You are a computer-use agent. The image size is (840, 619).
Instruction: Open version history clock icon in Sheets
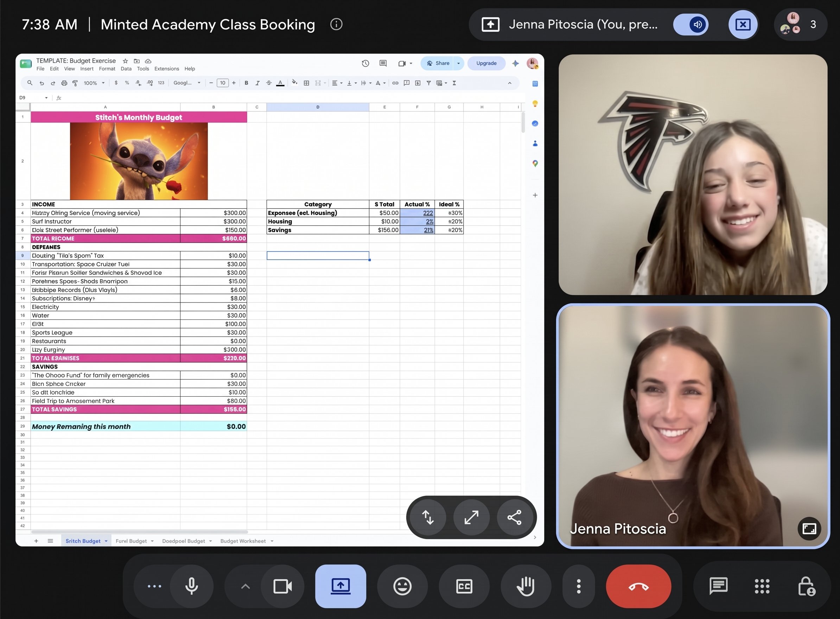(x=365, y=63)
